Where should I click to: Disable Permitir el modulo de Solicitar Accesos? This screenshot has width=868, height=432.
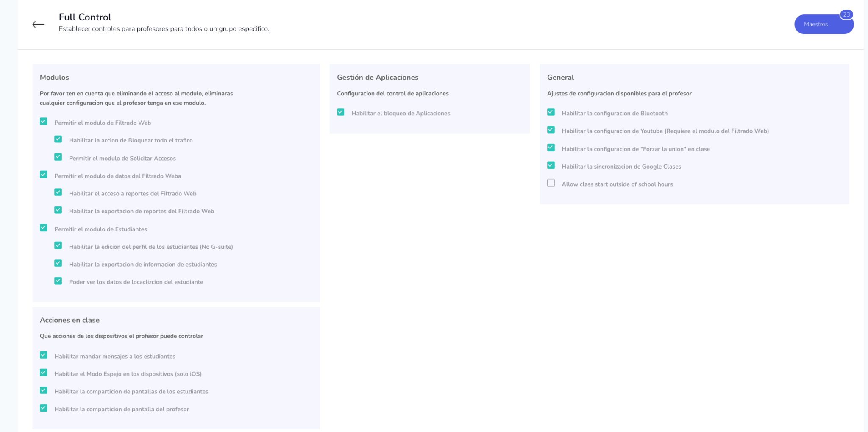58,157
